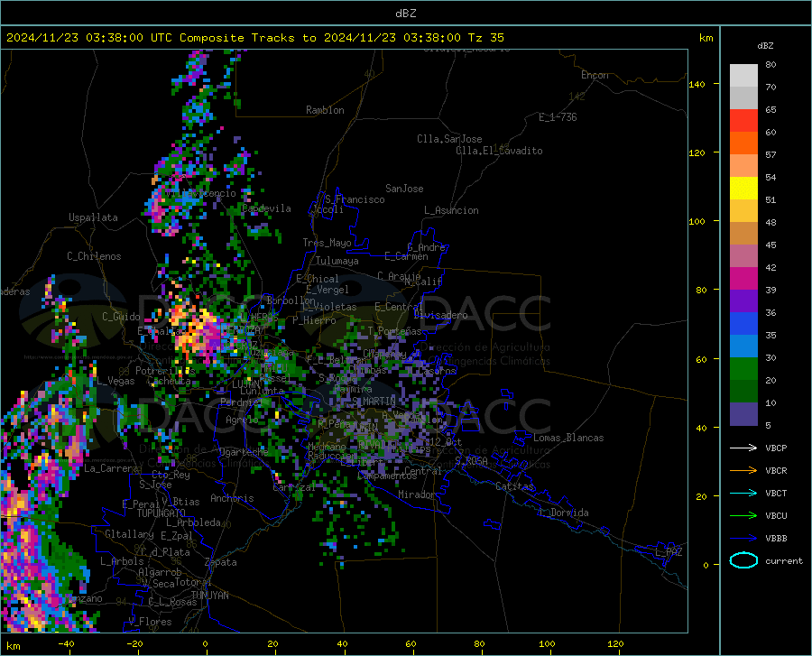This screenshot has width=812, height=656.
Task: Click the L_Dormida label
Action: coord(563,513)
